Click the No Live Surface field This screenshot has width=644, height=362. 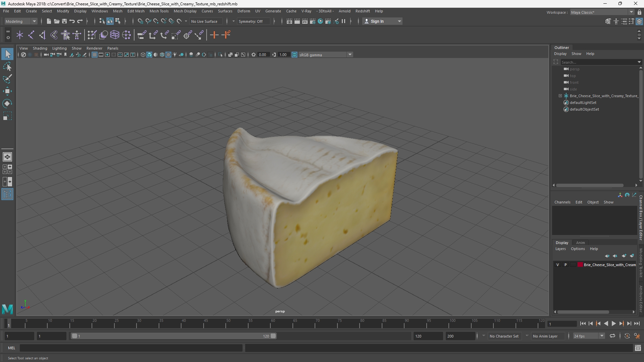coord(205,21)
